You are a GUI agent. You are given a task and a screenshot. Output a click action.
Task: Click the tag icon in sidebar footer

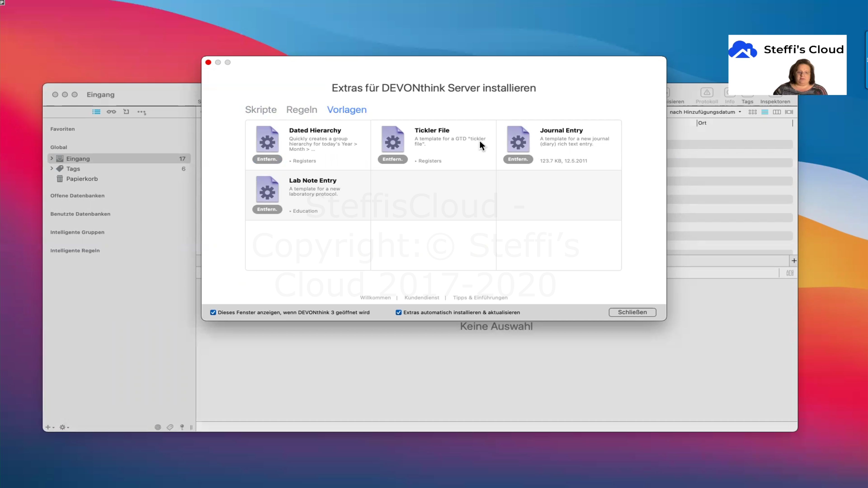coord(170,427)
